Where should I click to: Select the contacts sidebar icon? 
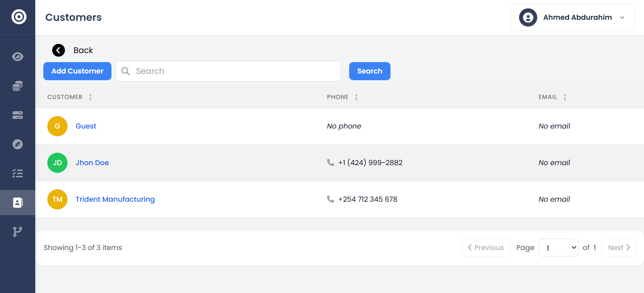pyautogui.click(x=17, y=202)
